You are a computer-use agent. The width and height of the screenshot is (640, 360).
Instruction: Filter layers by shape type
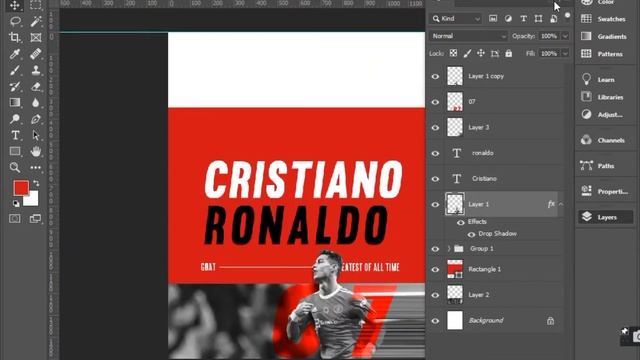click(x=538, y=19)
